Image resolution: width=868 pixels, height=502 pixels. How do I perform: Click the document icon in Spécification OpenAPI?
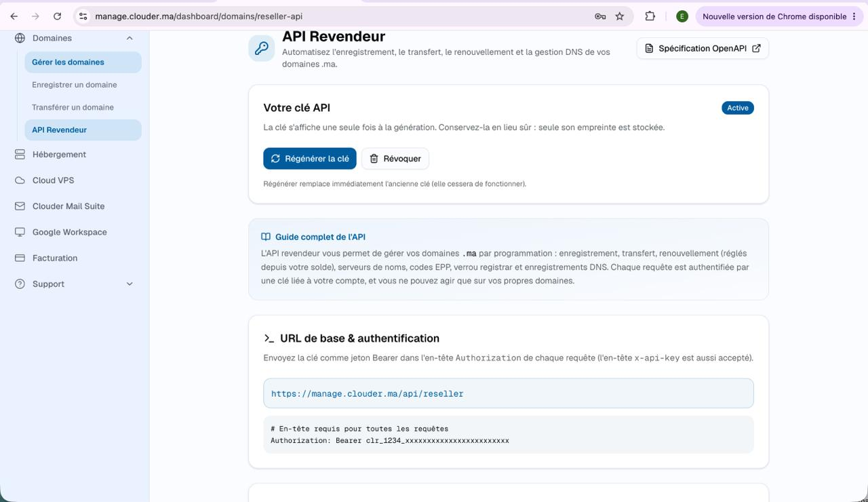coord(649,48)
